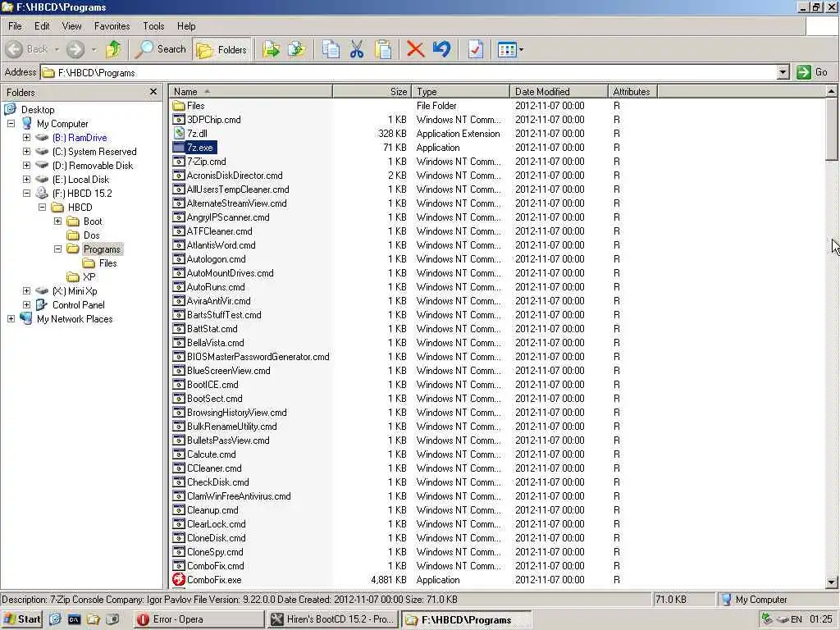The width and height of the screenshot is (840, 630).
Task: Click the Search toolbar button
Action: click(x=160, y=49)
